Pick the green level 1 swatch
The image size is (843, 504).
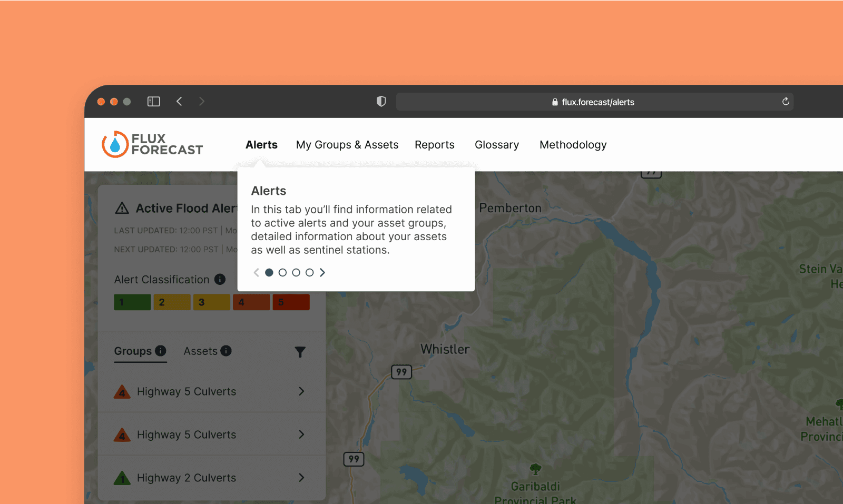(132, 302)
